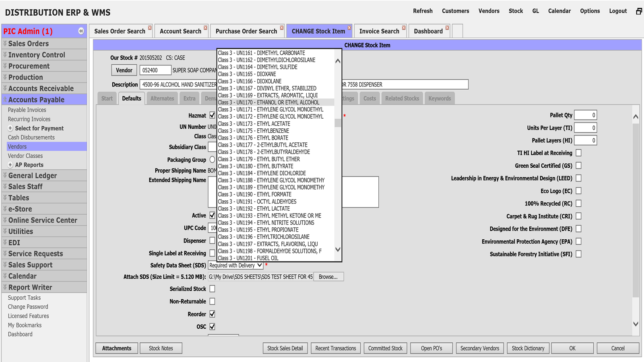Expand the Inventory Control section
The width and height of the screenshot is (644, 362).
[x=44, y=55]
